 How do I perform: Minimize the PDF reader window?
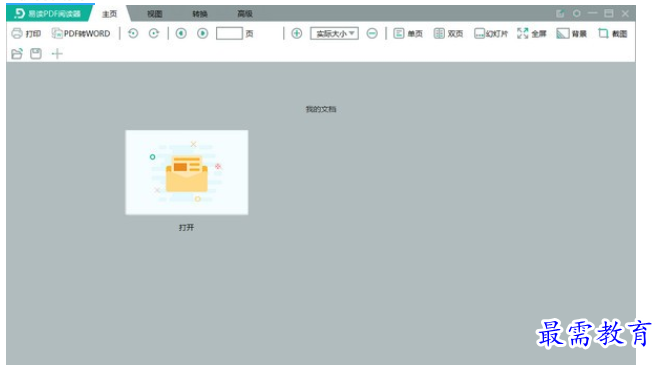593,13
